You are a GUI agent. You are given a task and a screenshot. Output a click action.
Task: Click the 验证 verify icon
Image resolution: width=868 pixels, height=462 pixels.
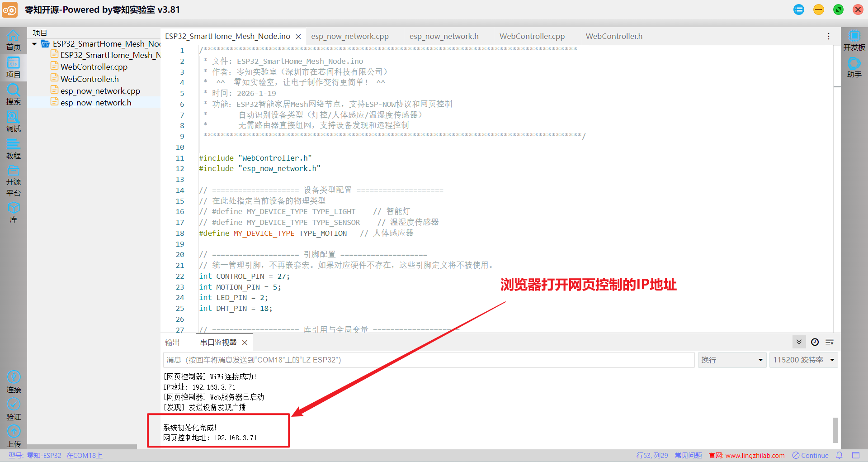pyautogui.click(x=14, y=409)
